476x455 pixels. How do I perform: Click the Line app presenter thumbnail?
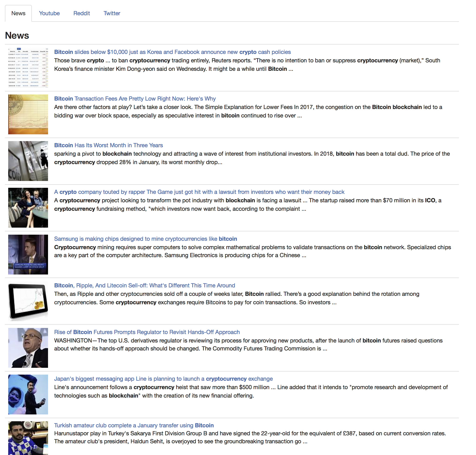point(28,394)
